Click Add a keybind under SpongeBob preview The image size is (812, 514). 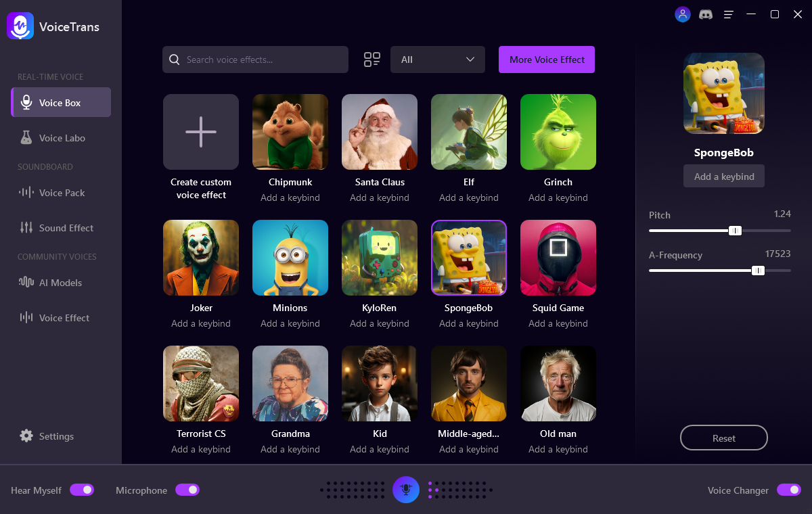tap(723, 177)
